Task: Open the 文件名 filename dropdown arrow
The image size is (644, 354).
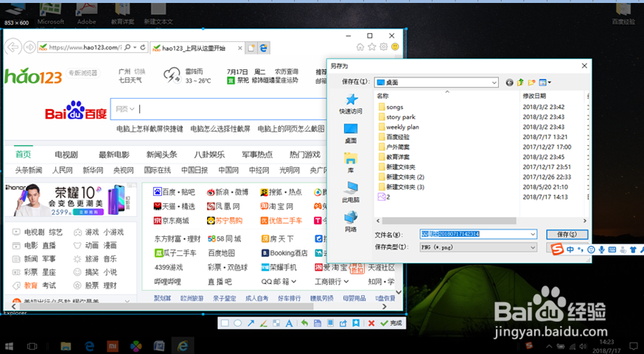Action: coord(533,234)
